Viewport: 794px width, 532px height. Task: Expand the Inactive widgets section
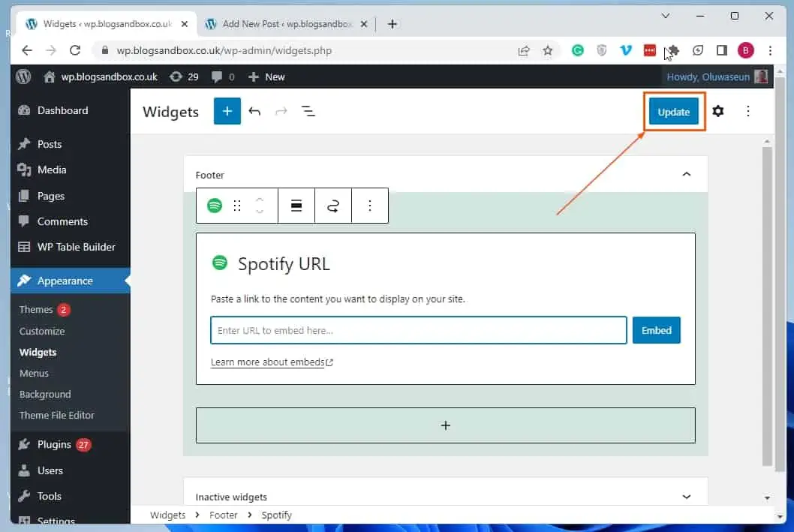(686, 497)
